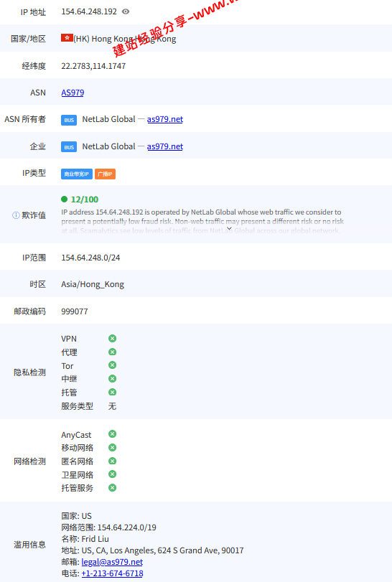
Task: Click the 网络检测 row label
Action: 29,461
